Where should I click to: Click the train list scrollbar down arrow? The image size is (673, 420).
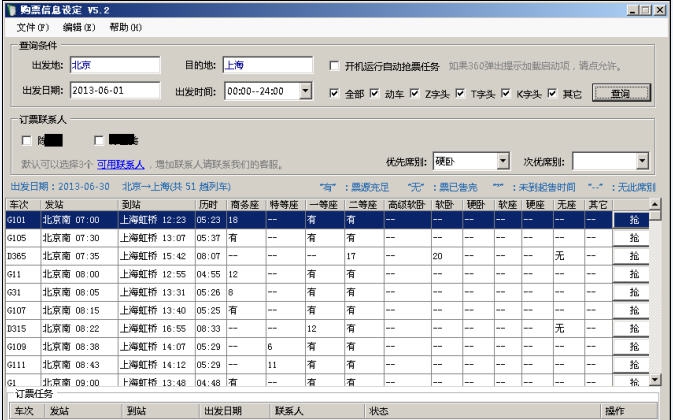coord(656,381)
